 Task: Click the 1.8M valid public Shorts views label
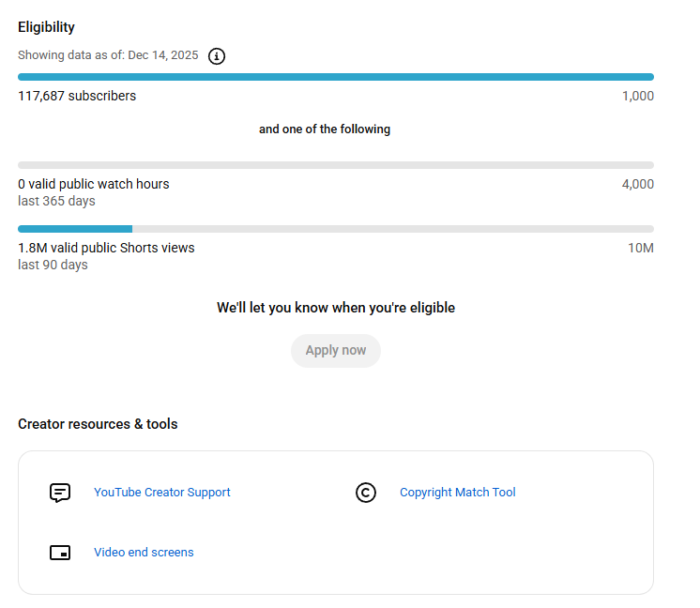pos(106,248)
